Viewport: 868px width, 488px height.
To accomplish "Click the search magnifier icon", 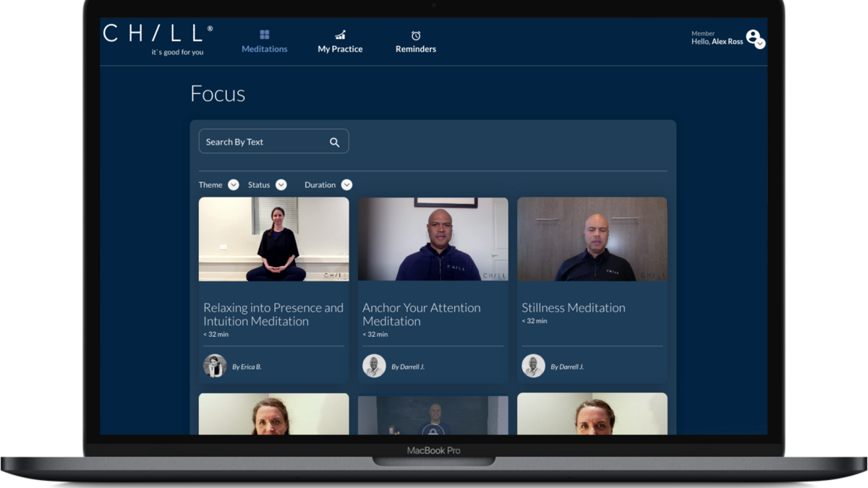I will (x=334, y=142).
